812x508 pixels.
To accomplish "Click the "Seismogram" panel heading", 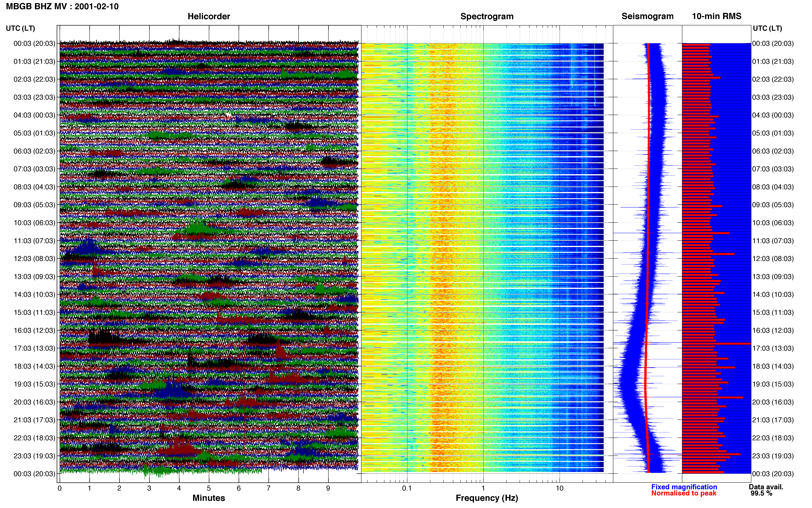I will click(x=648, y=16).
